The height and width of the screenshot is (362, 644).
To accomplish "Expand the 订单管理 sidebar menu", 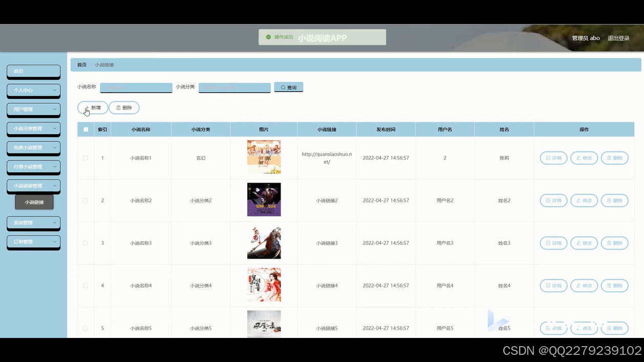I will [33, 242].
